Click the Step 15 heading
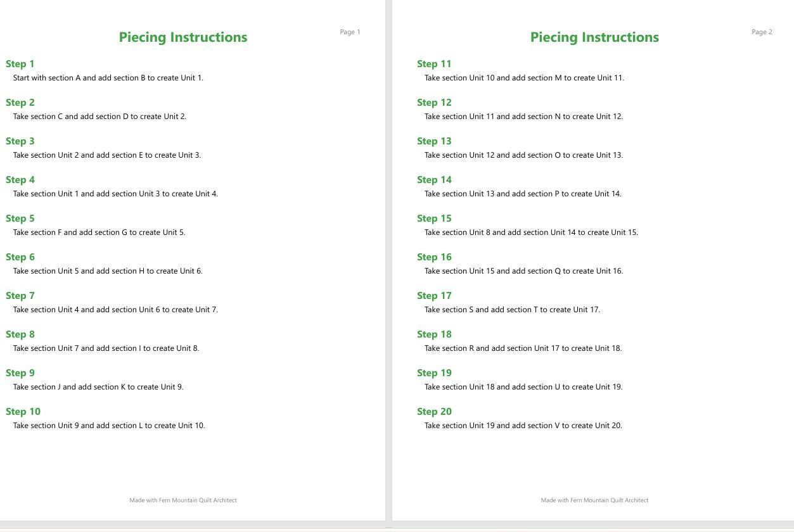 [x=434, y=218]
